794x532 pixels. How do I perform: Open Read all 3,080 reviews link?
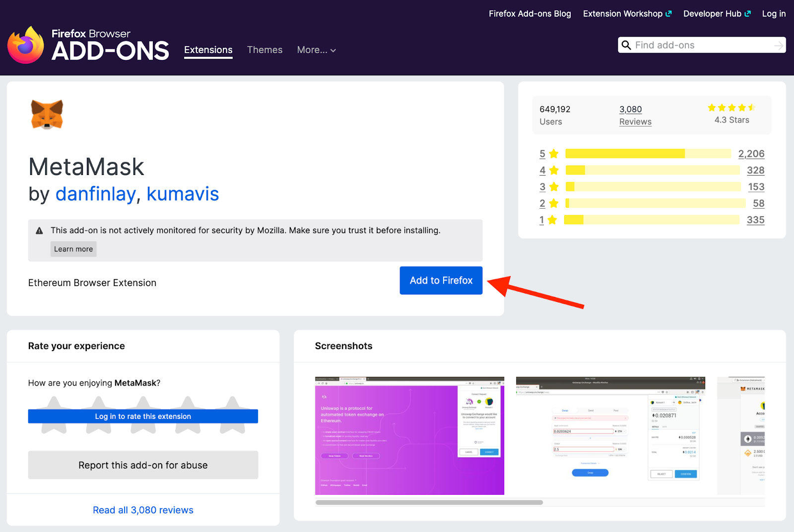click(x=143, y=510)
